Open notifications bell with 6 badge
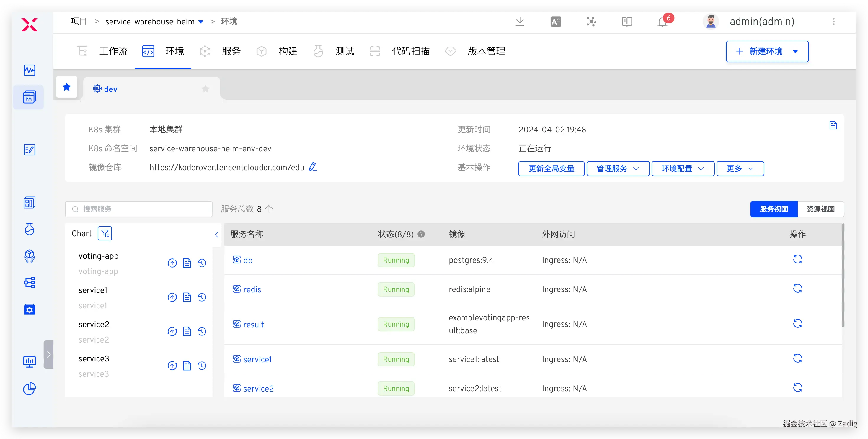This screenshot has width=868, height=439. click(x=662, y=22)
